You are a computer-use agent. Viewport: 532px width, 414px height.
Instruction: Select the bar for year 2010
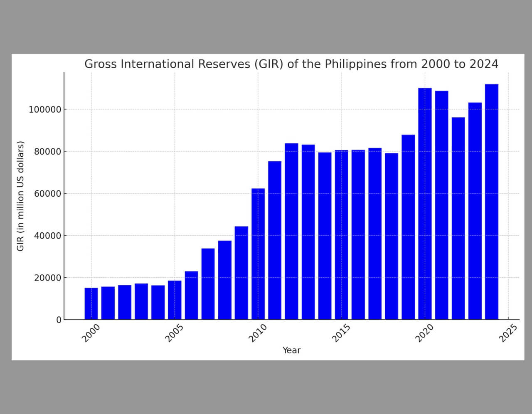[x=258, y=254]
